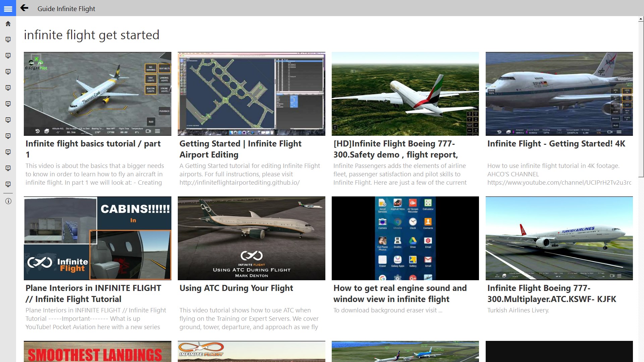The height and width of the screenshot is (362, 644).
Task: Go to Home in sidebar
Action: click(8, 24)
